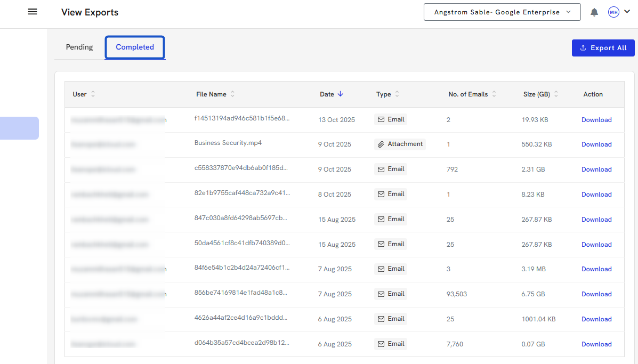Open email count link for 8 Oct export
Screen dimensions: 638x364
click(x=448, y=195)
